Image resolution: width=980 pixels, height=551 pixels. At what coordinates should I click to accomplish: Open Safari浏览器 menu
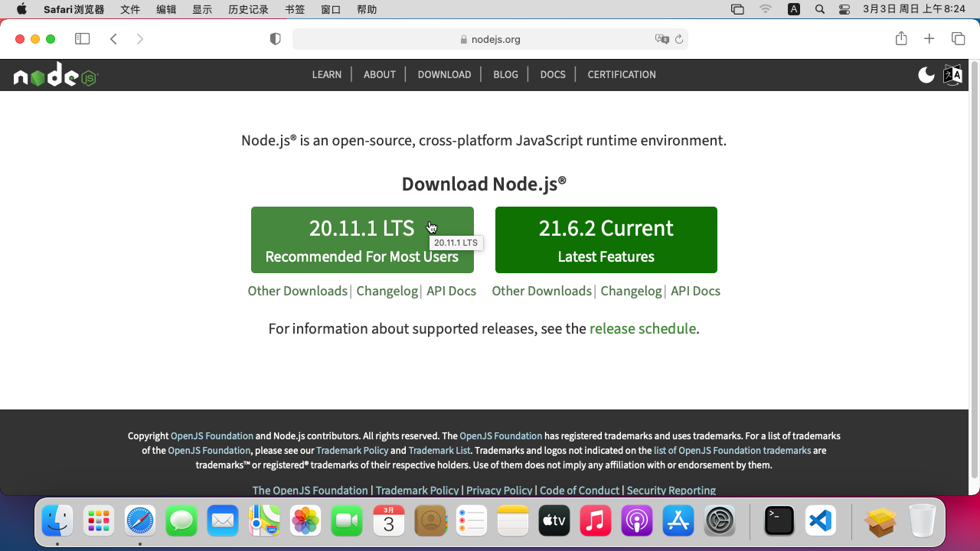coord(73,9)
